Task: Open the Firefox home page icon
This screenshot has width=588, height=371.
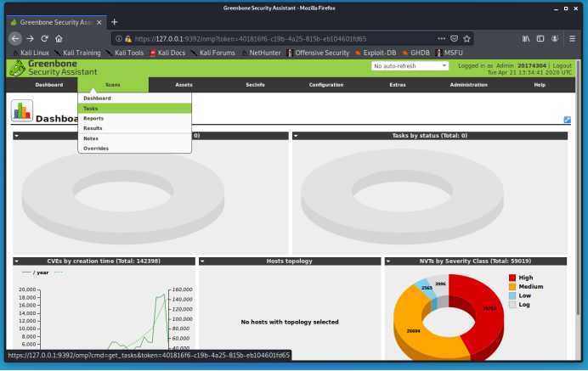Action: point(59,38)
